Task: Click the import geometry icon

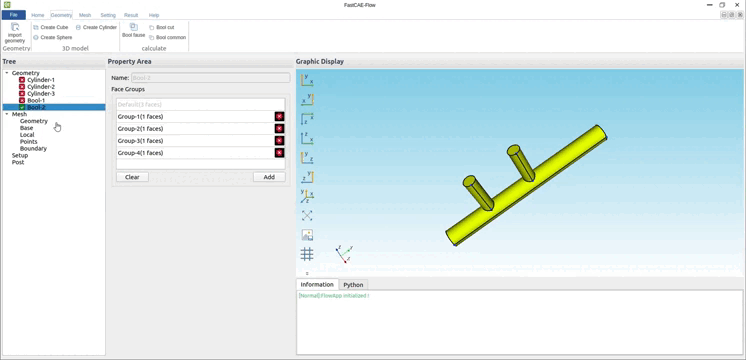Action: coord(15,27)
